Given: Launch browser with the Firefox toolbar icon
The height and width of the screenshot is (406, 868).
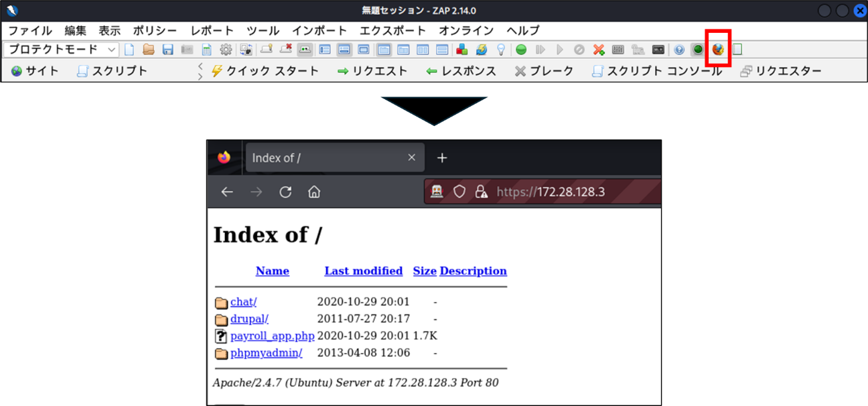Looking at the screenshot, I should 718,50.
